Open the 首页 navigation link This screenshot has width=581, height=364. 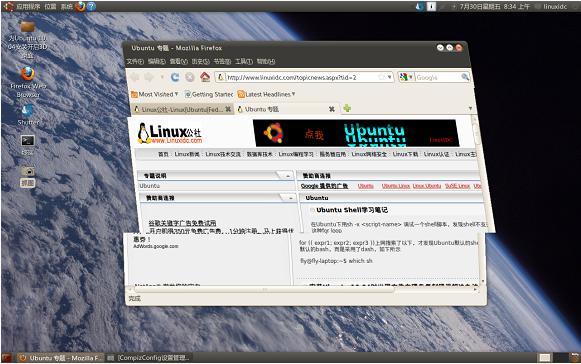pyautogui.click(x=163, y=154)
